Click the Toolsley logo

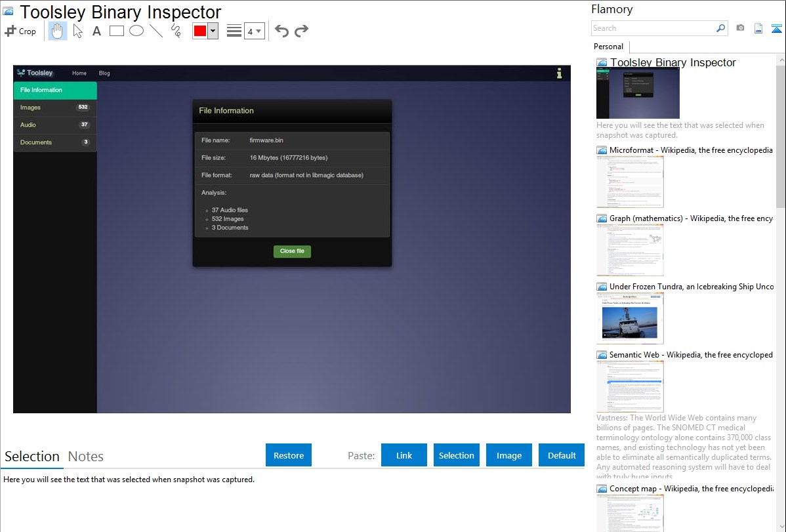tap(35, 73)
